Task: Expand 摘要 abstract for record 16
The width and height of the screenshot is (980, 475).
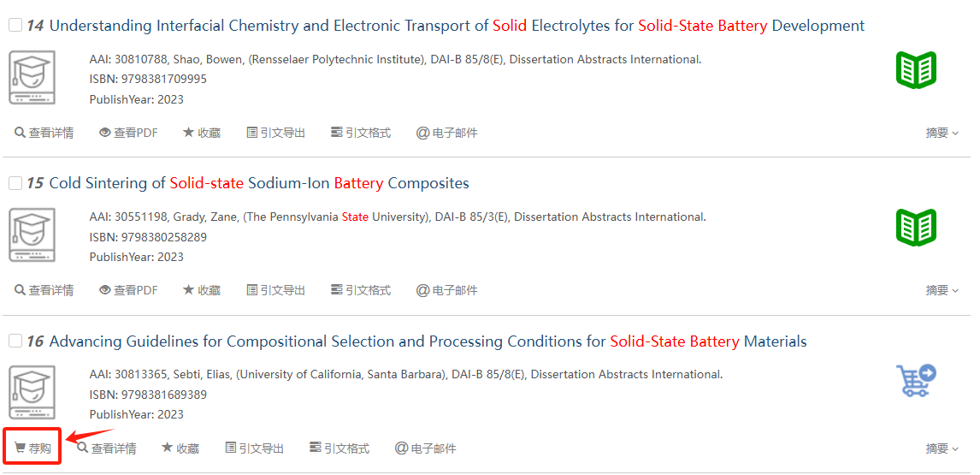Action: pos(942,448)
